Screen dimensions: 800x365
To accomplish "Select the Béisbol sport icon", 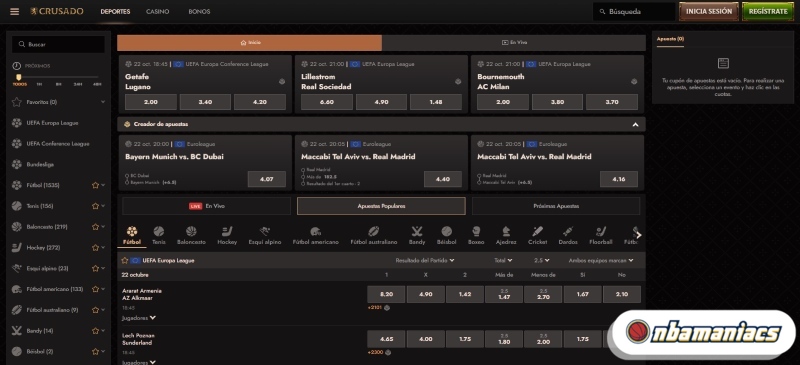I will click(446, 231).
